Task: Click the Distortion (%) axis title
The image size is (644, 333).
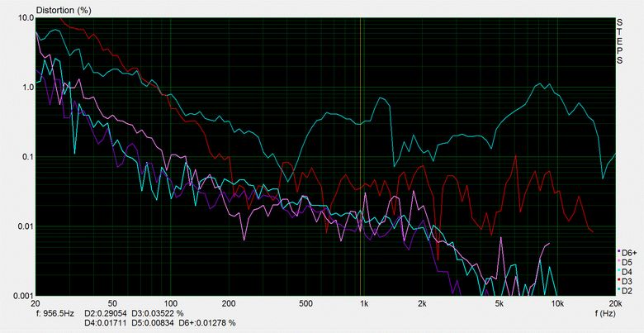Action: point(64,11)
